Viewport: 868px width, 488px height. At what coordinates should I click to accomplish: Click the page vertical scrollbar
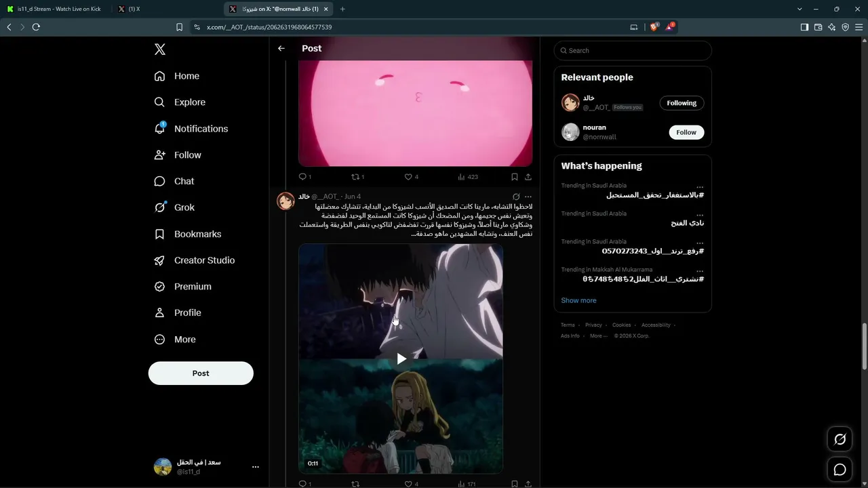pos(864,347)
